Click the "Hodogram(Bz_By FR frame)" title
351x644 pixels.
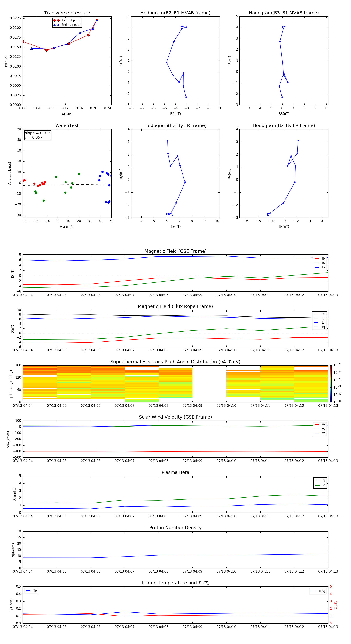tap(175, 125)
